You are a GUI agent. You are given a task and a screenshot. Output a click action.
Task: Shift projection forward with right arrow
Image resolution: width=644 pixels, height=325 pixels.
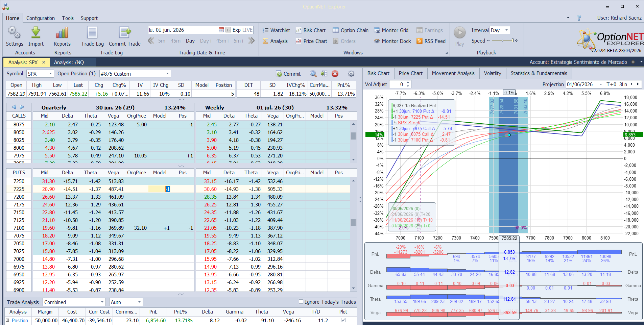coord(638,84)
